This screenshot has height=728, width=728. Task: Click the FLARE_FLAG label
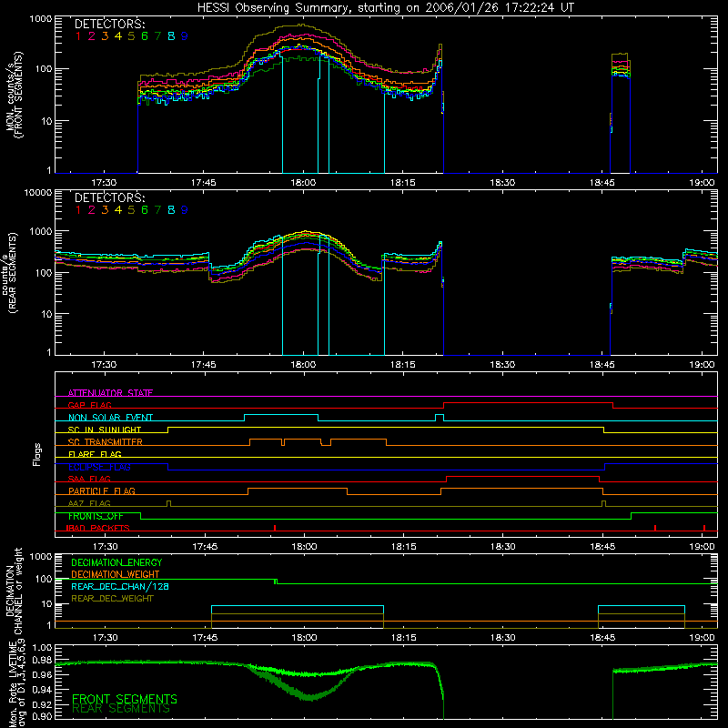click(x=95, y=454)
